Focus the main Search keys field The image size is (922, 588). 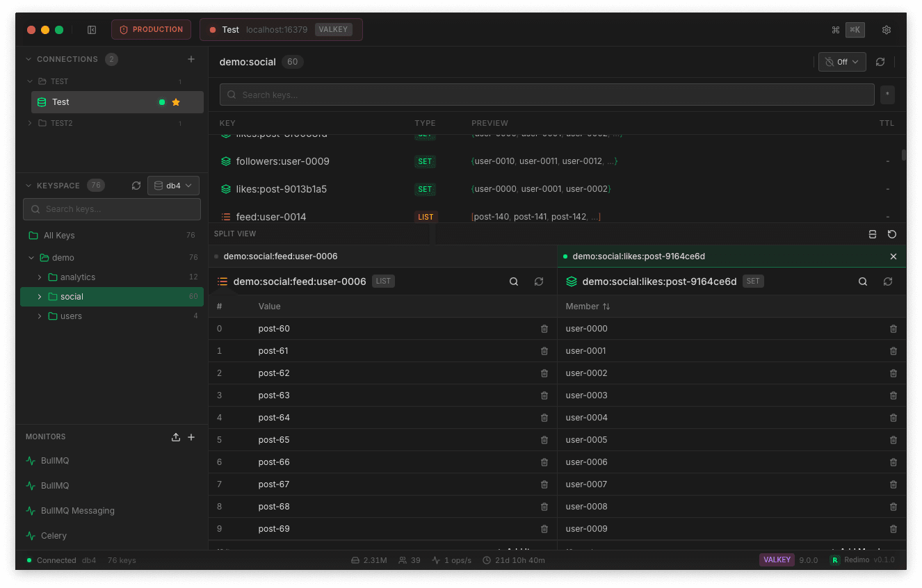click(x=547, y=95)
